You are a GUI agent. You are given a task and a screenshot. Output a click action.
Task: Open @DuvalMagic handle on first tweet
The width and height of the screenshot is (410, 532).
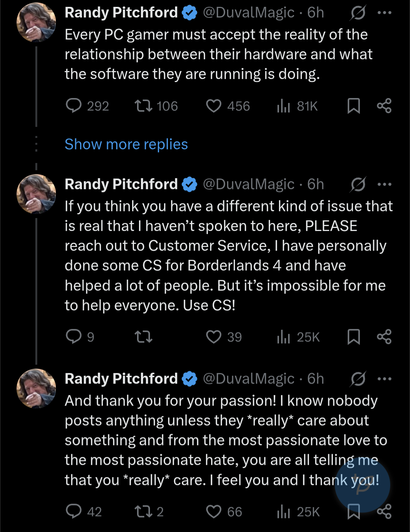pyautogui.click(x=249, y=13)
